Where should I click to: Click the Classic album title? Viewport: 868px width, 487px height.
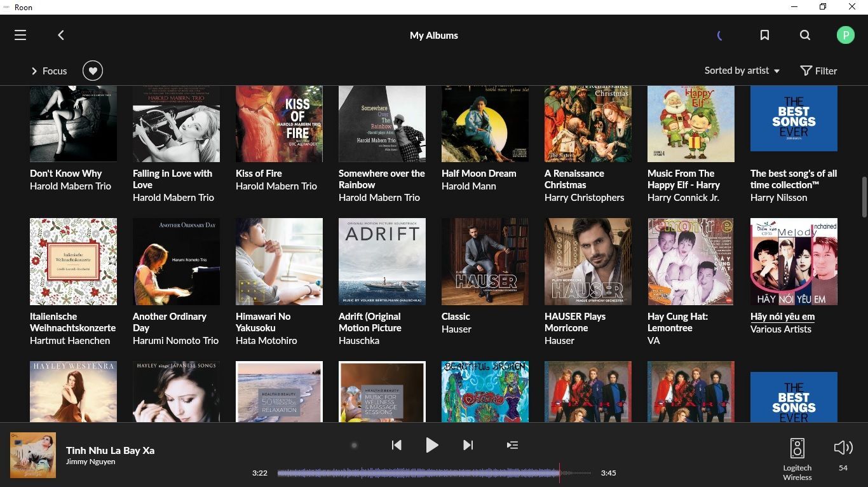[x=456, y=317]
